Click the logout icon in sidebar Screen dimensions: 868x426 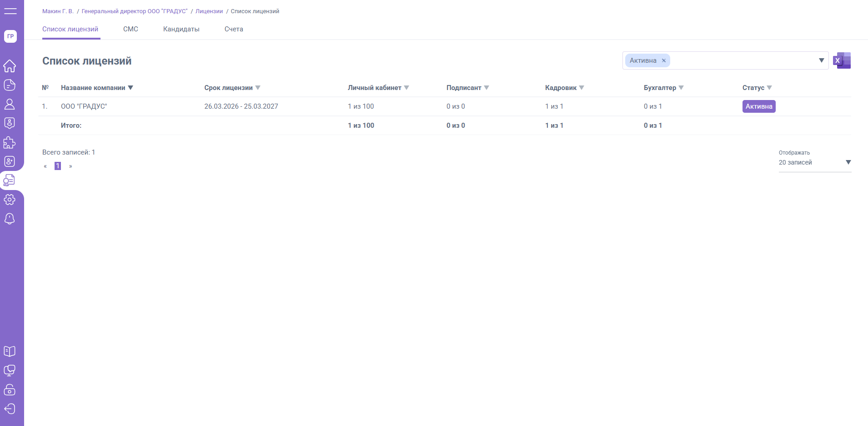pos(10,409)
